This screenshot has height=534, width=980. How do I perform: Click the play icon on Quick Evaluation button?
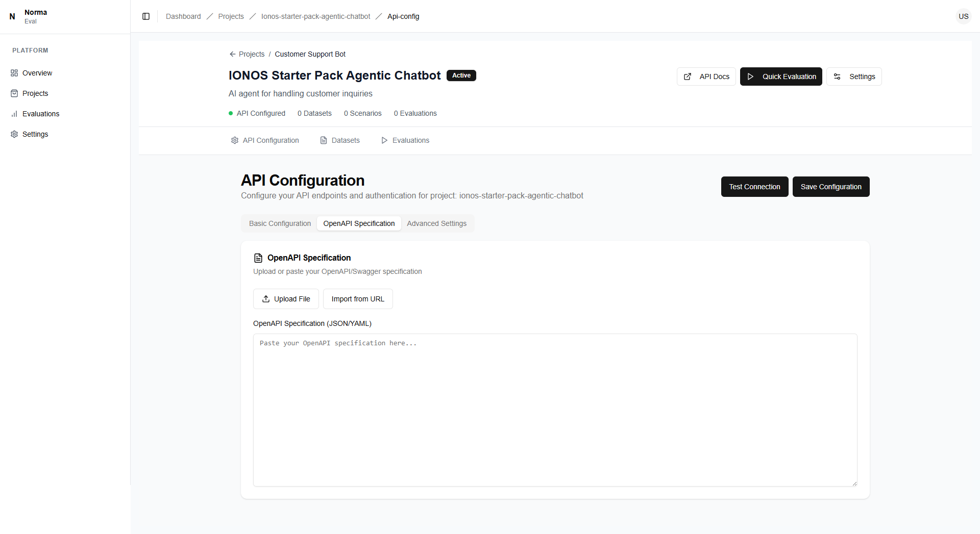coord(749,77)
